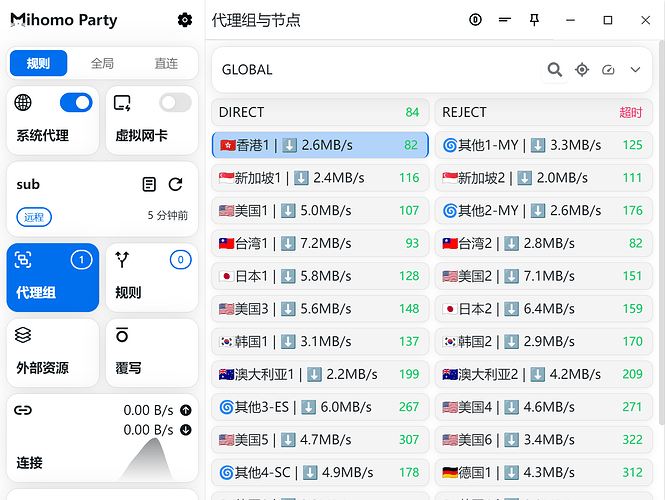The height and width of the screenshot is (500, 665).
Task: Click the search icon in GLOBAL group
Action: pyautogui.click(x=555, y=70)
